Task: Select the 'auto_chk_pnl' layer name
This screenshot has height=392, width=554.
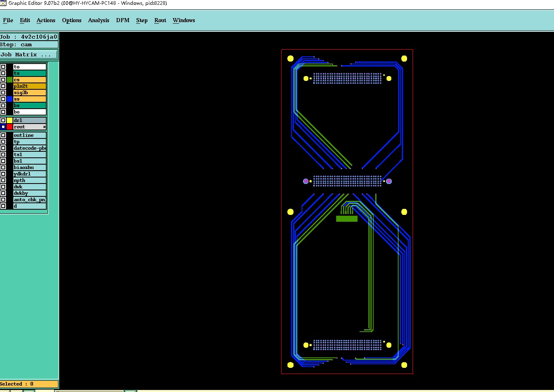Action: click(x=30, y=200)
